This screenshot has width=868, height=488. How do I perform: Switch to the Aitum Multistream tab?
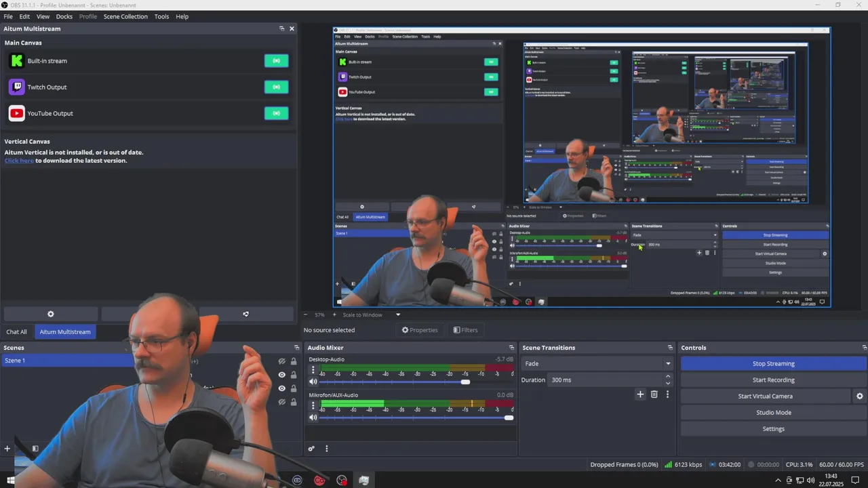(65, 332)
